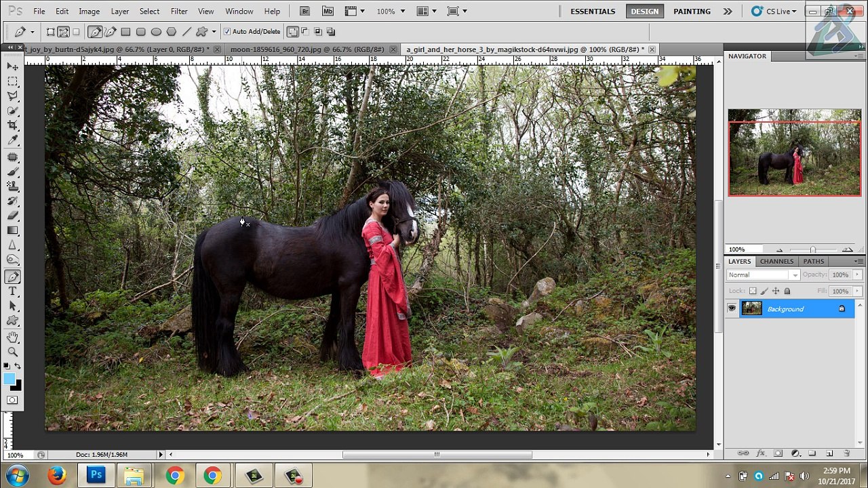Pick the Rectangle shape in options bar

125,32
